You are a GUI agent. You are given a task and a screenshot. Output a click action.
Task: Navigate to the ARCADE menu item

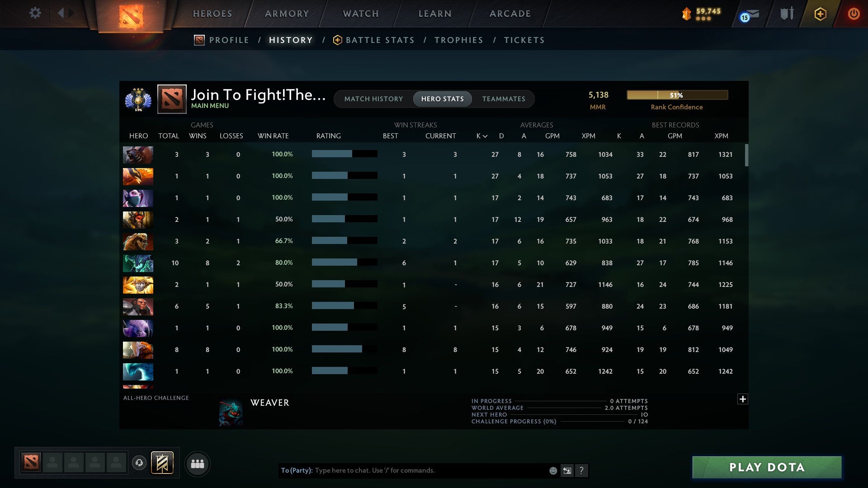click(509, 14)
